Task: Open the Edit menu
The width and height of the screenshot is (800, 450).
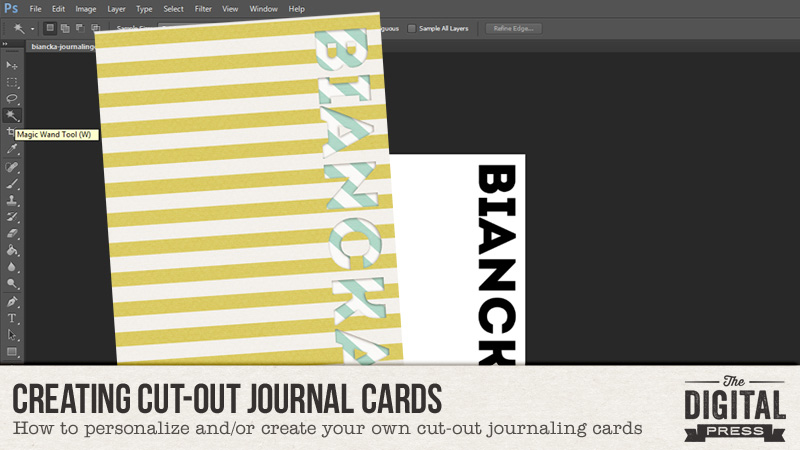Action: pos(58,9)
